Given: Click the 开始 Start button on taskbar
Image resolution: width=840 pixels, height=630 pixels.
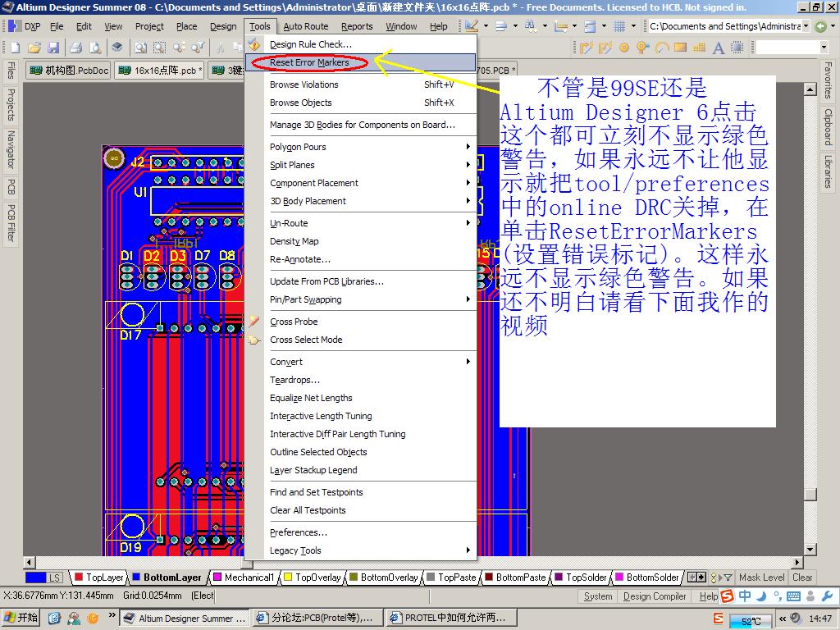Looking at the screenshot, I should click(21, 618).
